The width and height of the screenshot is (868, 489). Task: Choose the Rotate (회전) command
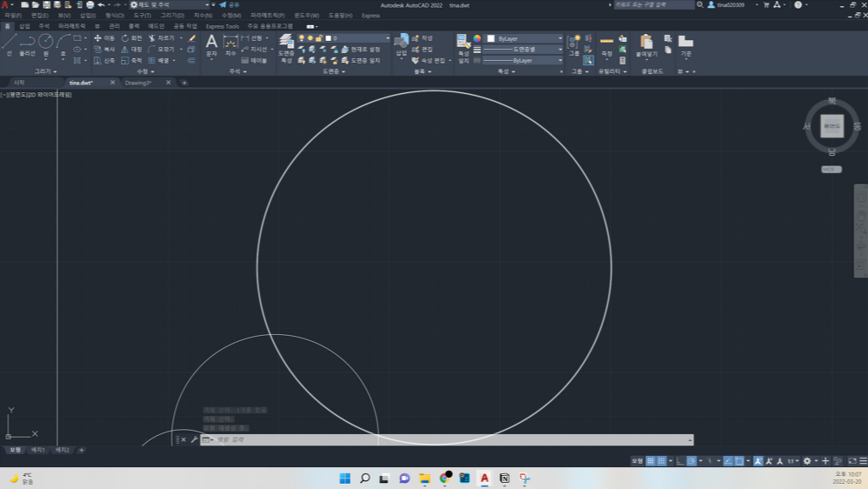coord(131,38)
